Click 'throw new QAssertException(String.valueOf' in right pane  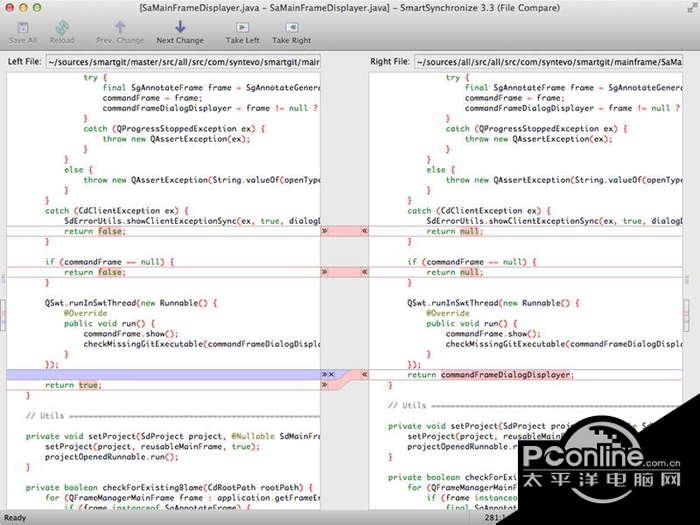click(564, 180)
